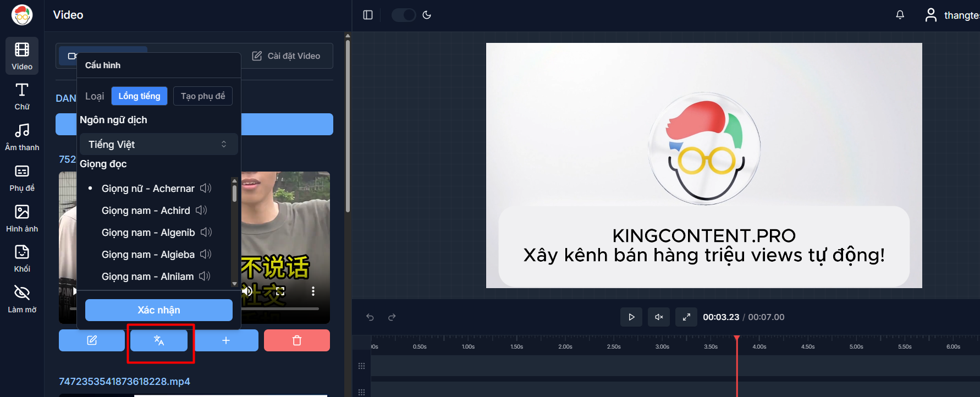Click the 2.00s mark on timeline ruler

pos(565,346)
